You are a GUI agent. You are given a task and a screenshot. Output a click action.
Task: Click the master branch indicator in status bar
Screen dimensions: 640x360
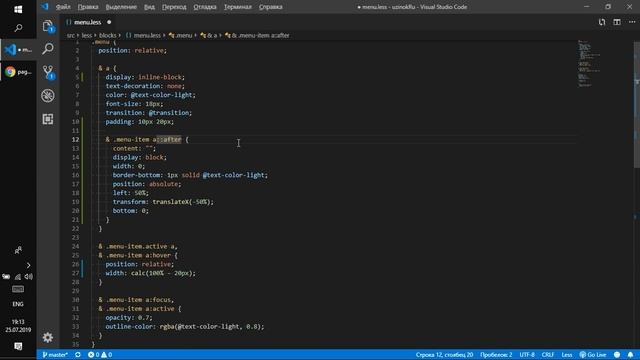[x=55, y=355]
